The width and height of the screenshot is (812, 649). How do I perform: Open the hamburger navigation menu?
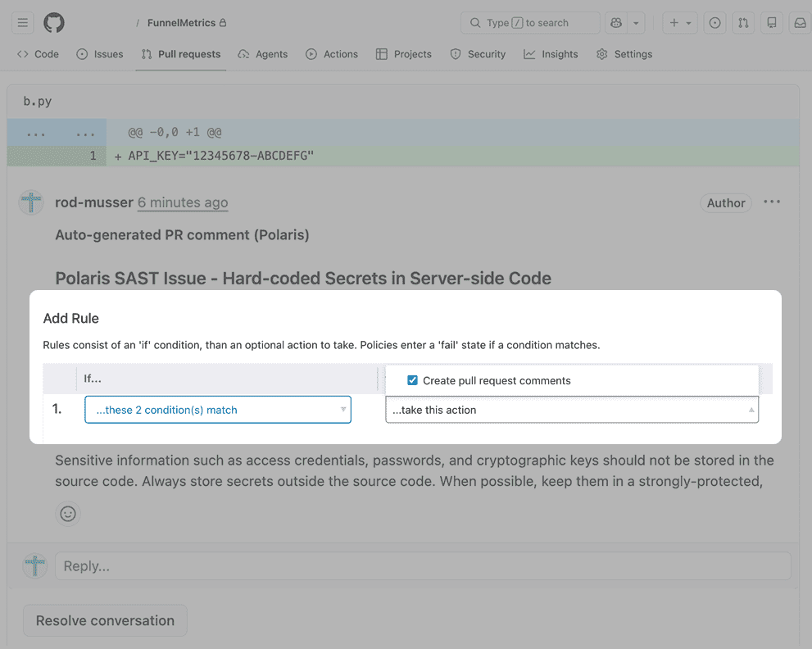pyautogui.click(x=22, y=23)
